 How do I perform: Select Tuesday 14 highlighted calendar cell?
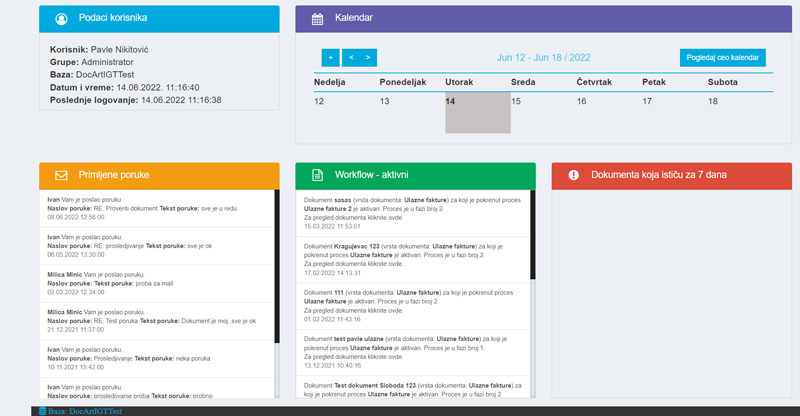click(478, 113)
